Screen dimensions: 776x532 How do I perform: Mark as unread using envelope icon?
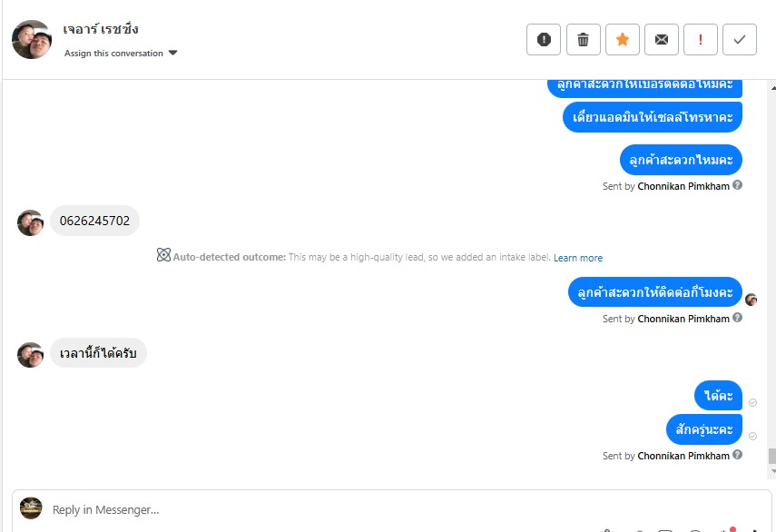[662, 40]
